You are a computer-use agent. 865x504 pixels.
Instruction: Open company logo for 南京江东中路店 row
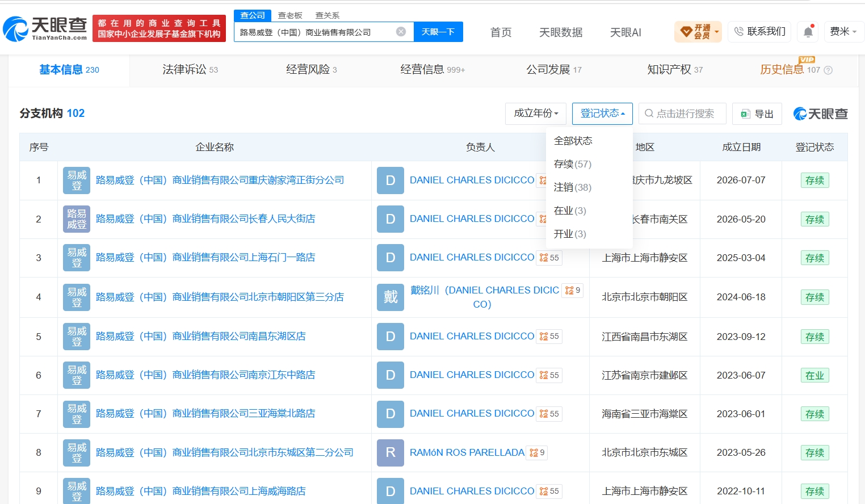click(77, 375)
